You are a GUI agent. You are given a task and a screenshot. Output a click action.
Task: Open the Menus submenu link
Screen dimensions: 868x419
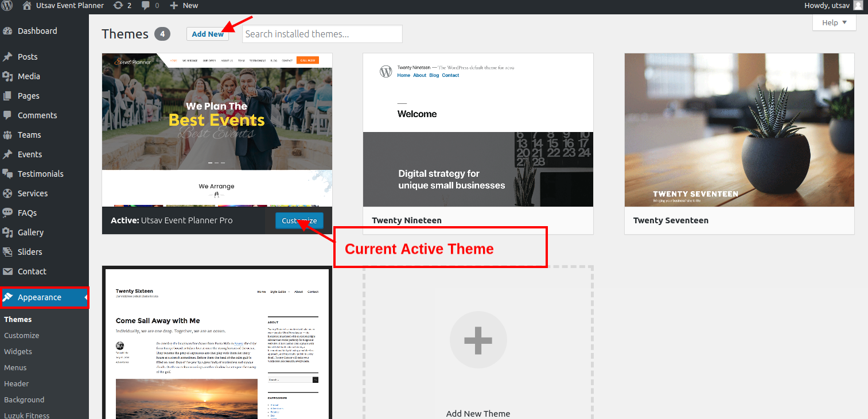15,367
